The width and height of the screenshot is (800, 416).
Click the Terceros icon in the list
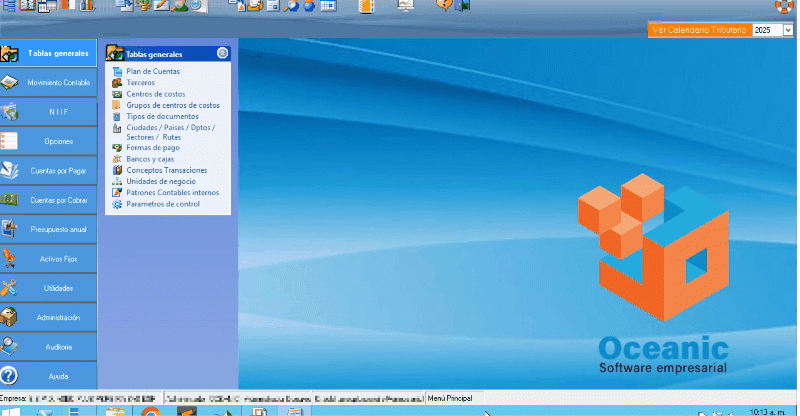[117, 83]
